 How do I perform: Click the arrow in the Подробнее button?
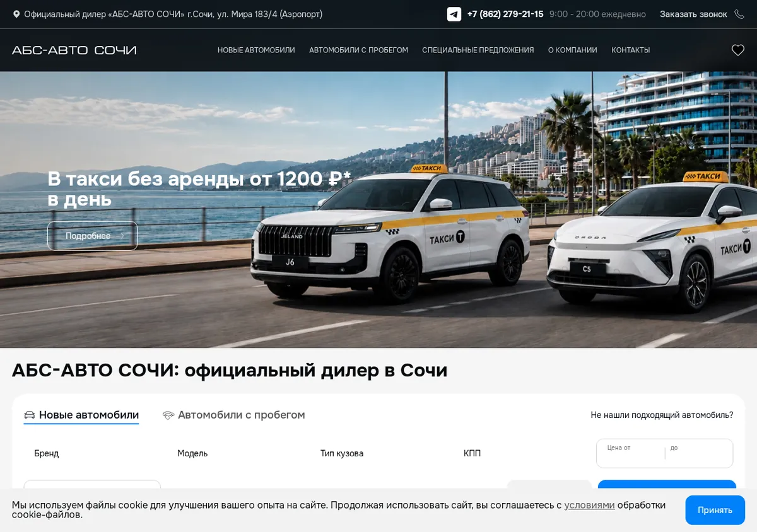coord(122,236)
